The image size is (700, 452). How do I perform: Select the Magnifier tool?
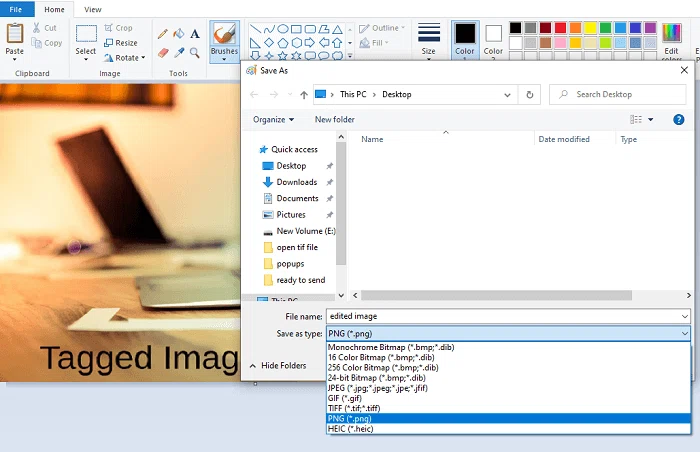[x=195, y=53]
